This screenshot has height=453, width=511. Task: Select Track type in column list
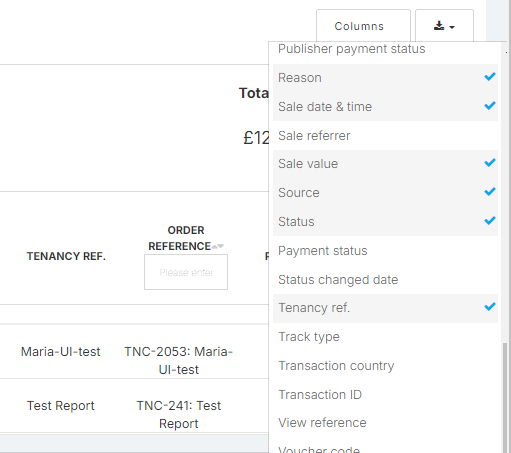coord(385,337)
